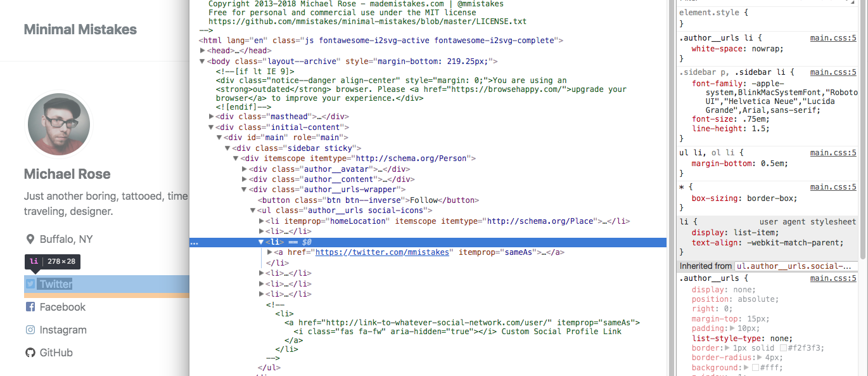Collapse the author__urls-wrapper div
868x376 pixels.
tap(244, 190)
